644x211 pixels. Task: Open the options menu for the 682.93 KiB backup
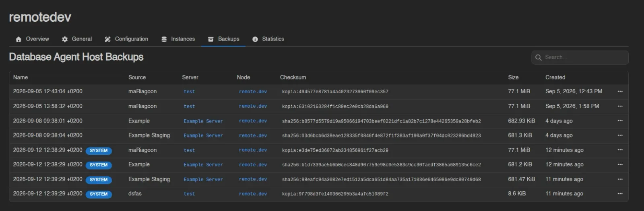point(620,121)
